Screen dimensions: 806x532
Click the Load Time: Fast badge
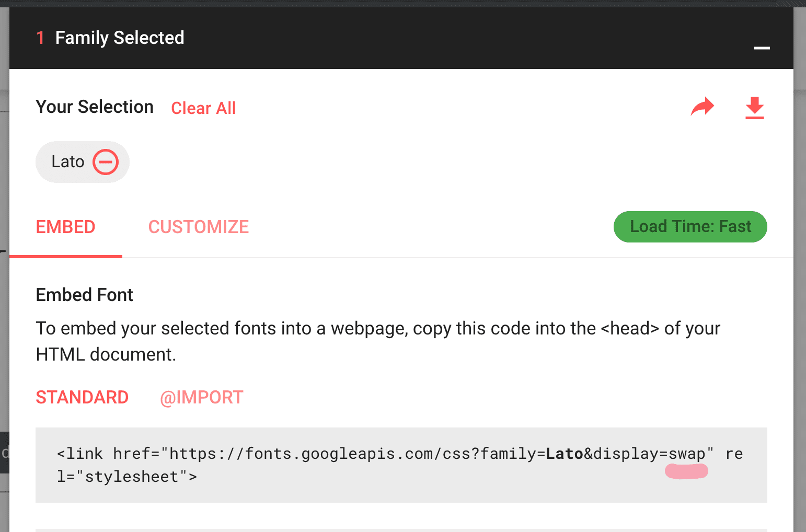(x=690, y=226)
